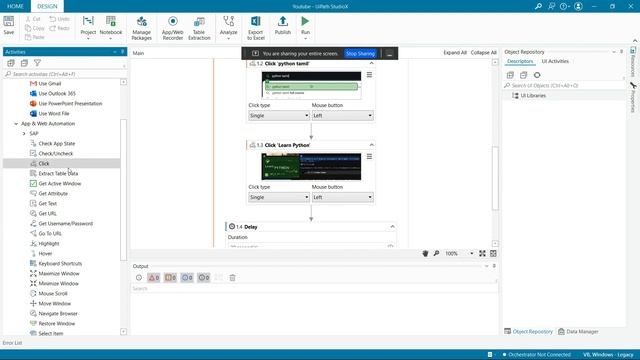This screenshot has width=640, height=360.
Task: Collapse the Delay activity
Action: click(x=392, y=227)
